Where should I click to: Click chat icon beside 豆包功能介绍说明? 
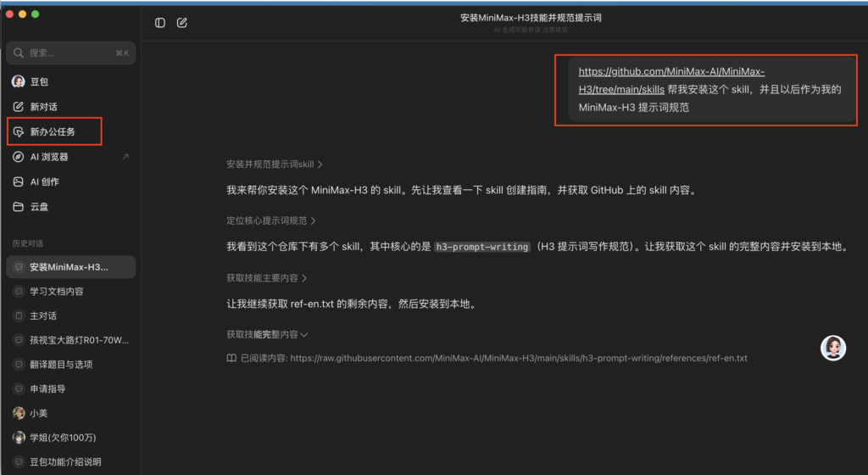[x=19, y=461]
